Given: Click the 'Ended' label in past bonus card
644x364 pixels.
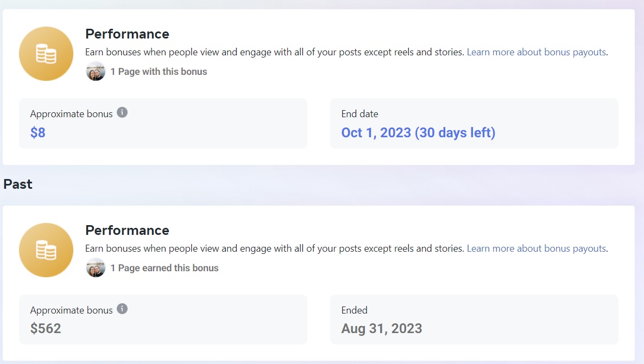Looking at the screenshot, I should coord(355,310).
